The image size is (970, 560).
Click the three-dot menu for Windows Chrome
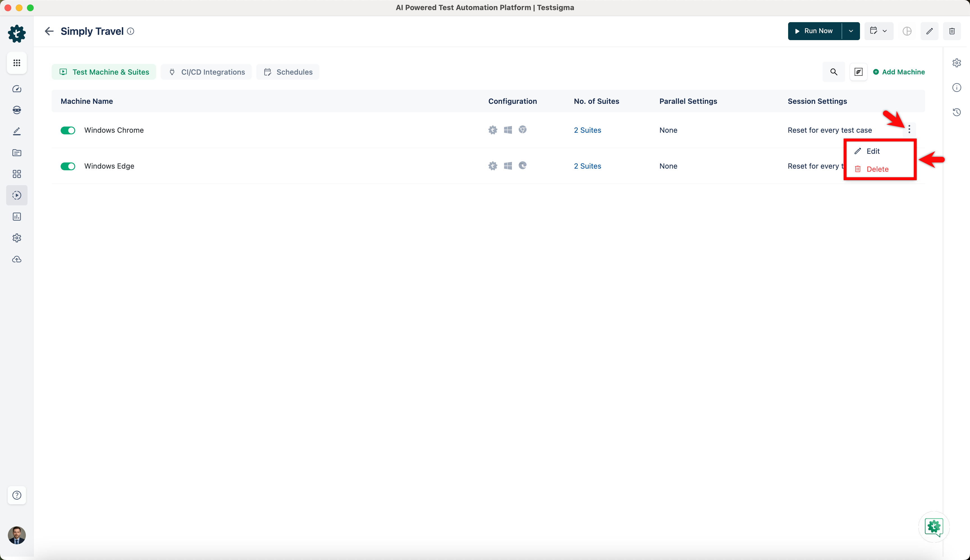[909, 129]
